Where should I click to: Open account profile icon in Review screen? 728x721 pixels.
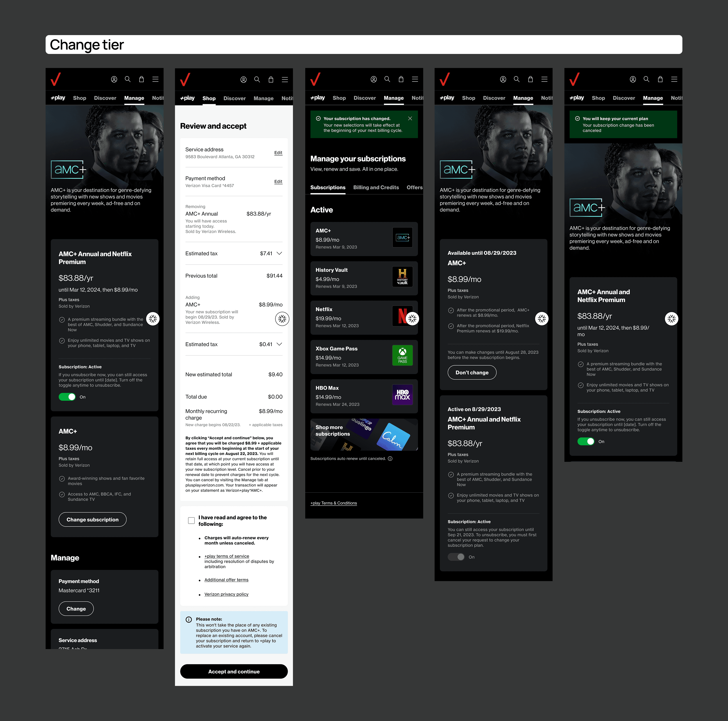coord(243,80)
